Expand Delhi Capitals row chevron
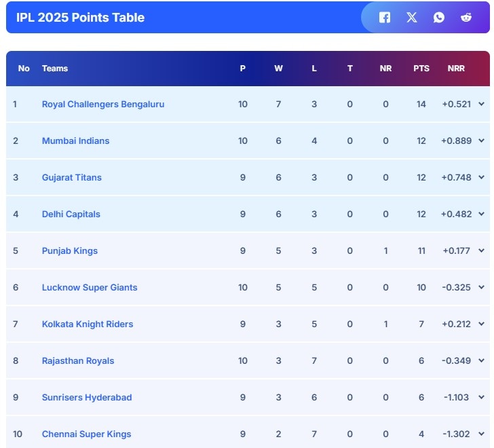Image resolution: width=494 pixels, height=448 pixels. click(482, 214)
